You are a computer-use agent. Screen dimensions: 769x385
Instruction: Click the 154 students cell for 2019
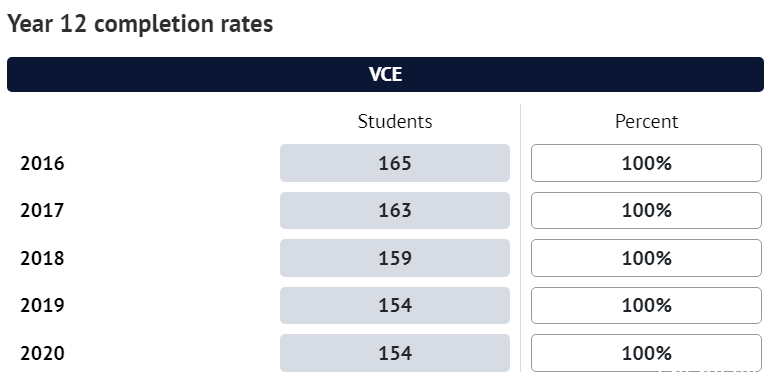click(395, 306)
